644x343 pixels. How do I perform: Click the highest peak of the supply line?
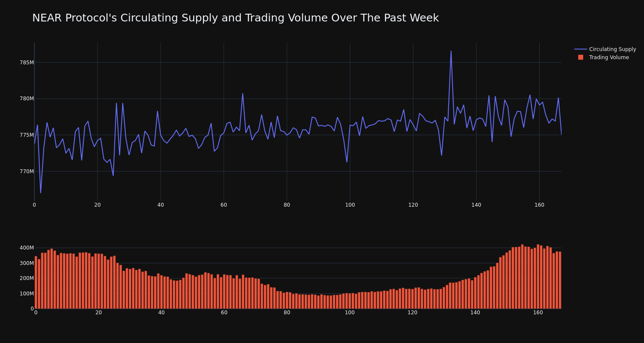451,51
